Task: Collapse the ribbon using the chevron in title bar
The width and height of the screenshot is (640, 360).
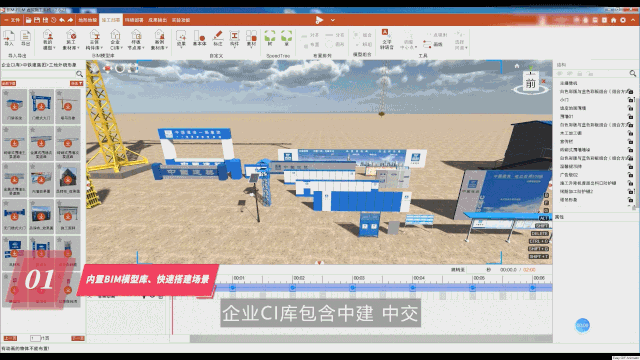Action: [x=633, y=20]
